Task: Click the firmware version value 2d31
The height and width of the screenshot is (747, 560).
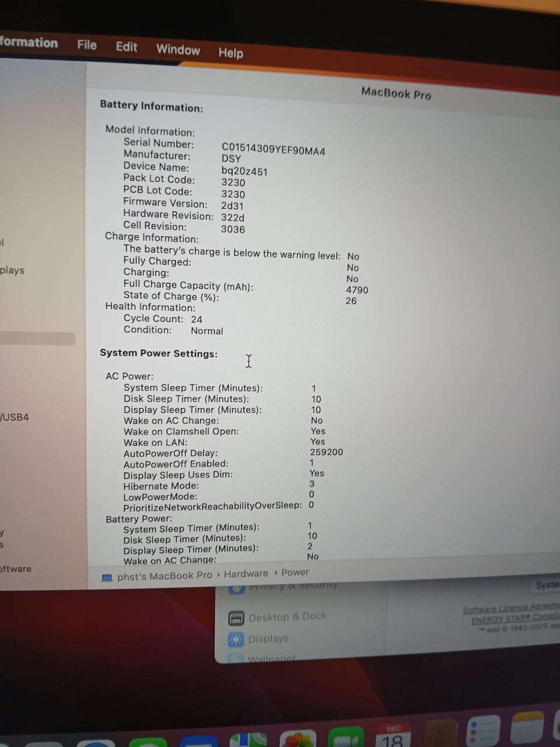Action: (x=232, y=206)
